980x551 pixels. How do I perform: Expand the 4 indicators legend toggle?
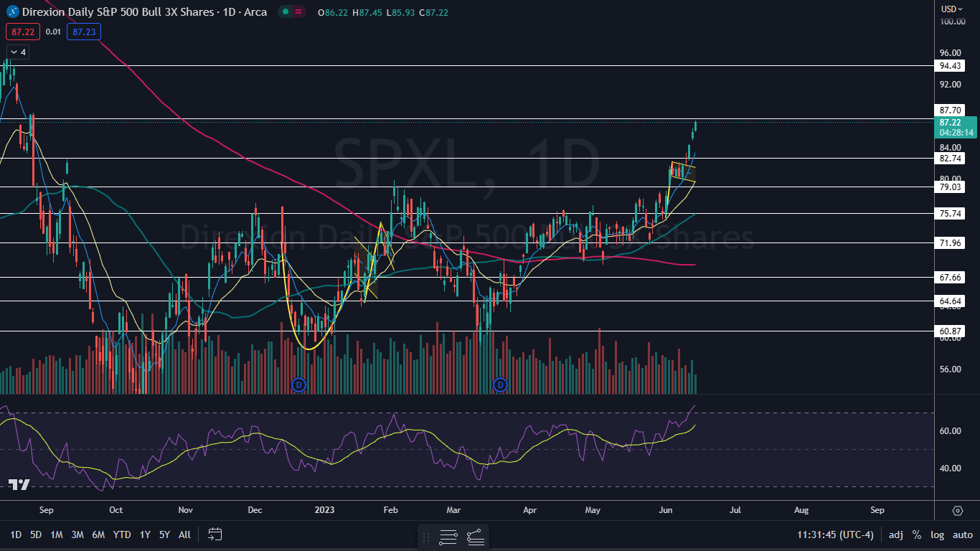18,52
